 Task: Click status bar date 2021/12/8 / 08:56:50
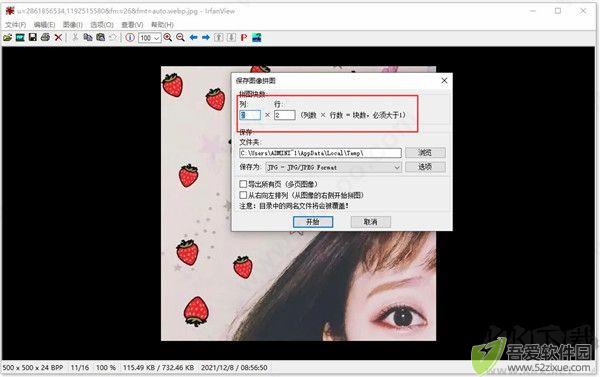click(x=234, y=367)
